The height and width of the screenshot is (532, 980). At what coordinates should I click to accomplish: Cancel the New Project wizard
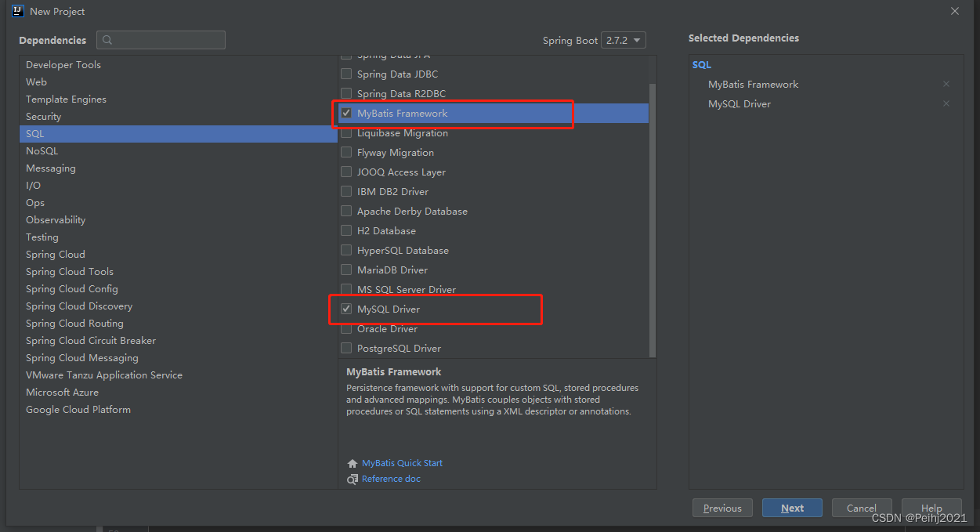click(862, 508)
